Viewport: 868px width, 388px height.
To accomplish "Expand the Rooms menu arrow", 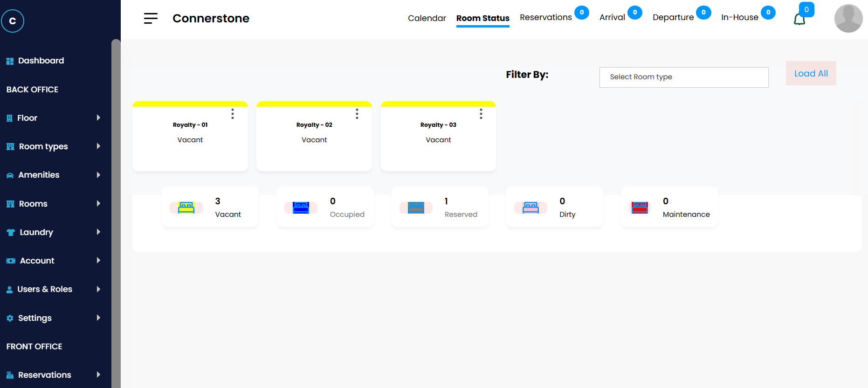I will click(x=98, y=203).
